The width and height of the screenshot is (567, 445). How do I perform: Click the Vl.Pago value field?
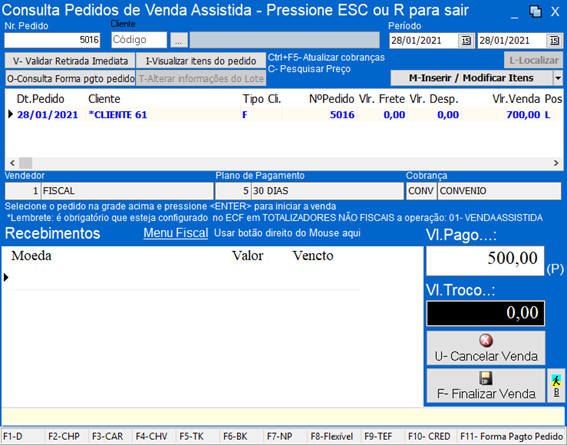pyautogui.click(x=485, y=261)
